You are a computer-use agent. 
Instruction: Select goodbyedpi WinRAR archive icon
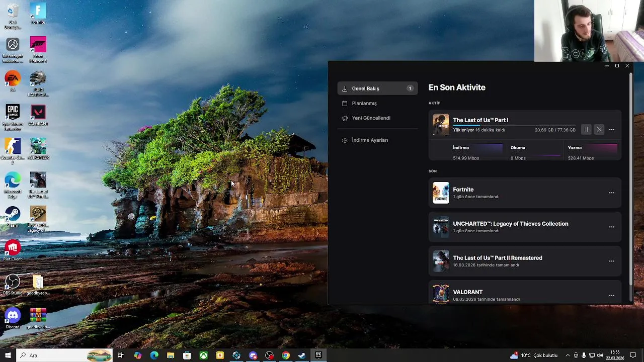point(38,319)
